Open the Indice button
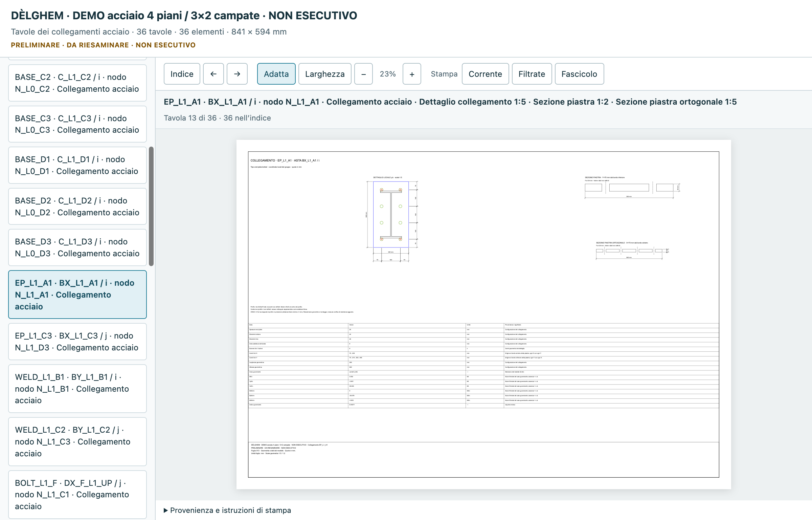Screen dimensions: 812x520 point(182,74)
